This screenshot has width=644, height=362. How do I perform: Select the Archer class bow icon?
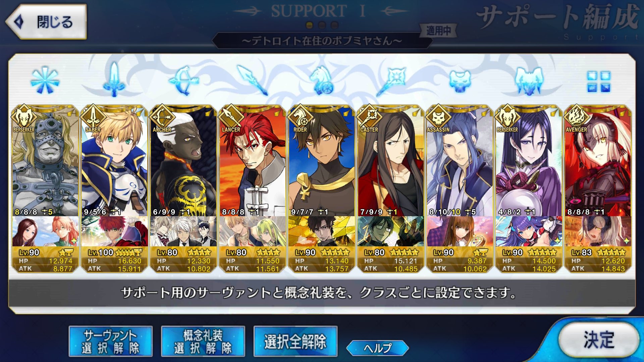tap(183, 80)
